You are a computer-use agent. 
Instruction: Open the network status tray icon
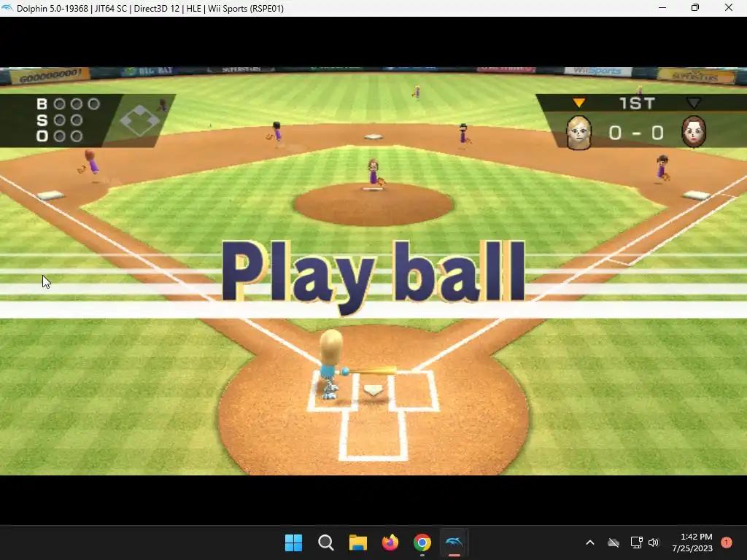(x=636, y=542)
